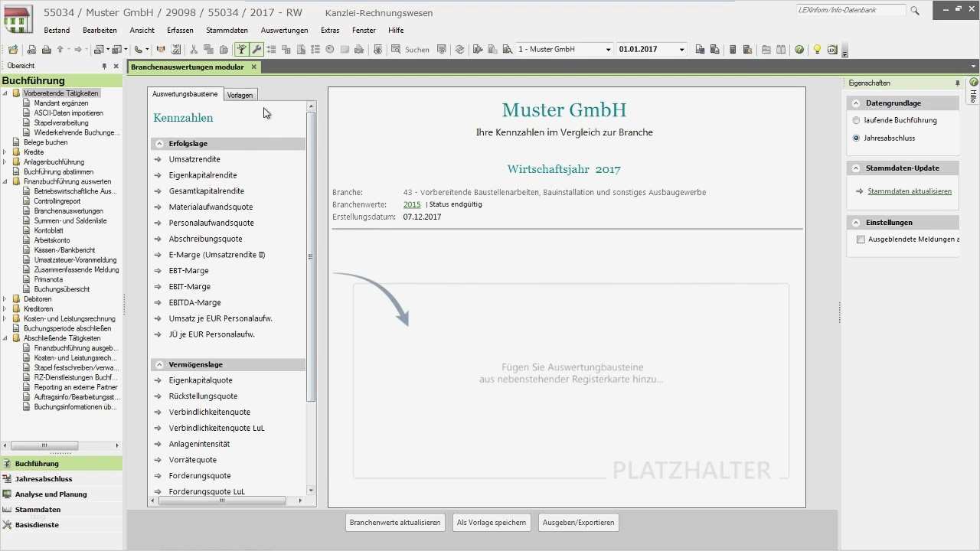980x551 pixels.
Task: Click the Branchenwerte aktualisieren button
Action: [394, 522]
